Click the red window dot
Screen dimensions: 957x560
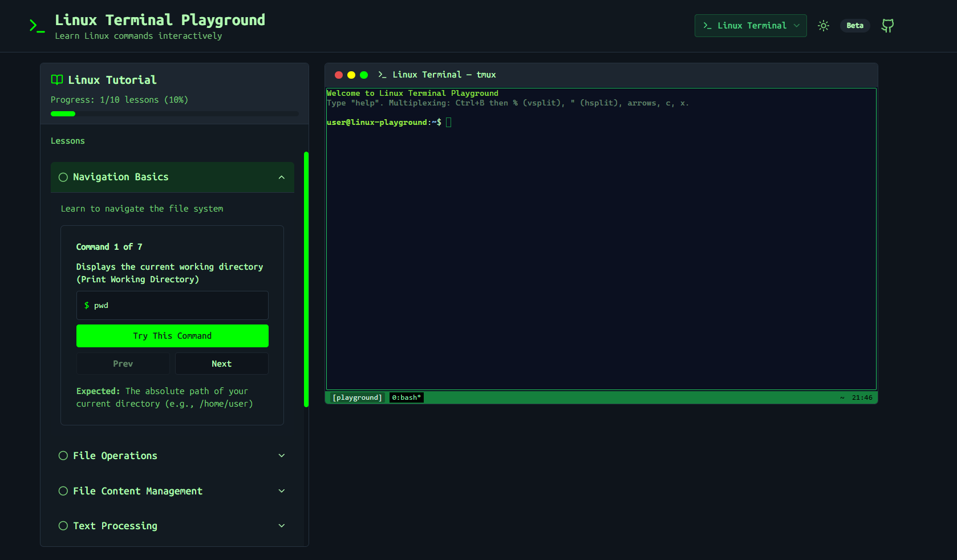pos(339,75)
